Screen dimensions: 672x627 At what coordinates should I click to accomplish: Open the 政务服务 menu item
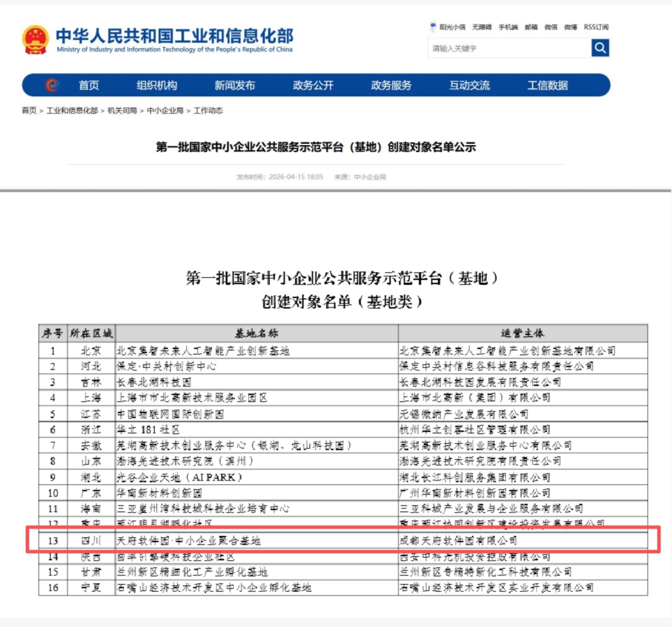coord(391,85)
